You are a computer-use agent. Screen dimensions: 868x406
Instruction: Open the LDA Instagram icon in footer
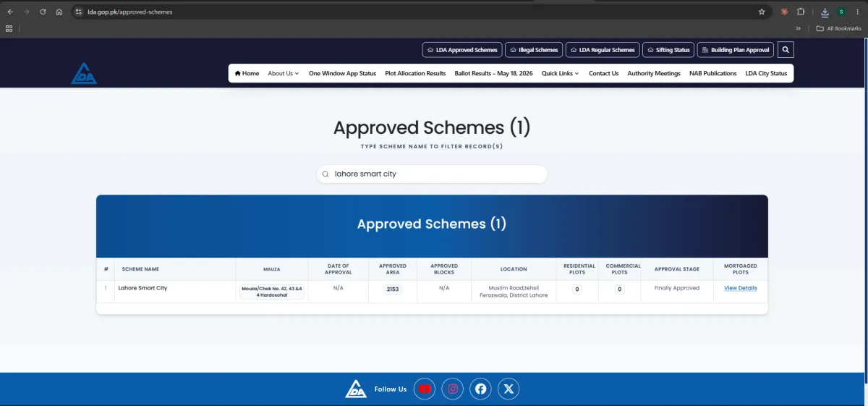[453, 389]
